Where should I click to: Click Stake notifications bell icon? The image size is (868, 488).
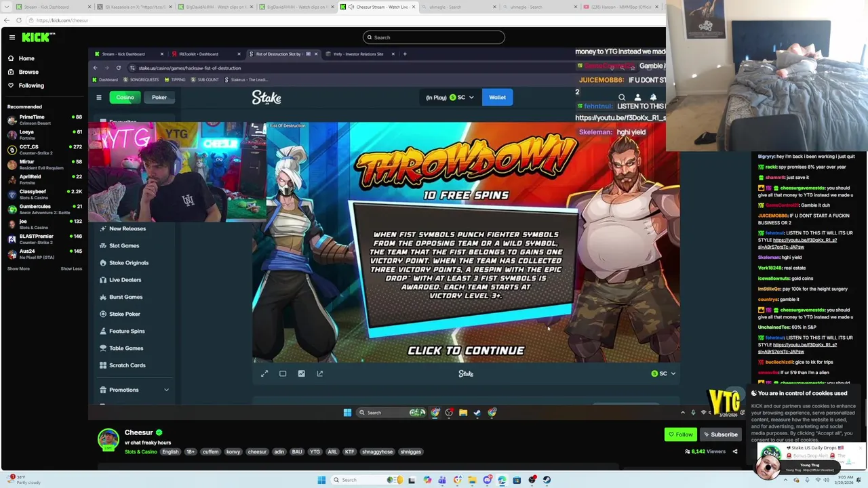pyautogui.click(x=653, y=97)
